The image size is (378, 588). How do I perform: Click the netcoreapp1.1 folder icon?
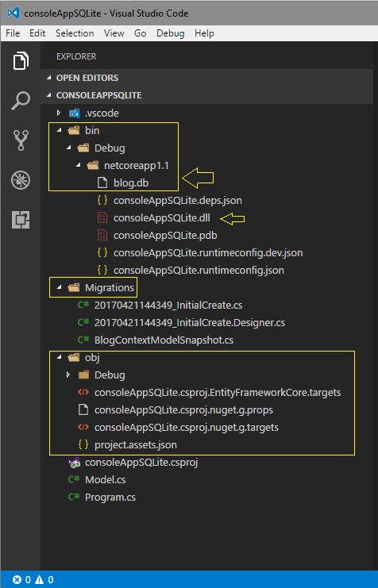[93, 165]
